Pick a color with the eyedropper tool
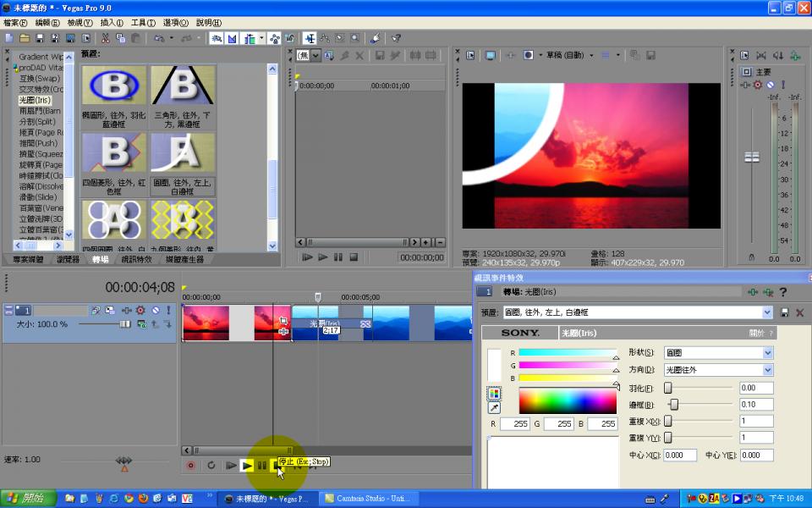 (494, 408)
